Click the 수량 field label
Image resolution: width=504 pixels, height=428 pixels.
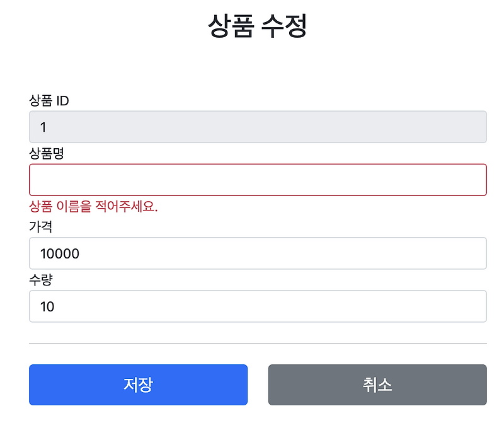coord(39,279)
